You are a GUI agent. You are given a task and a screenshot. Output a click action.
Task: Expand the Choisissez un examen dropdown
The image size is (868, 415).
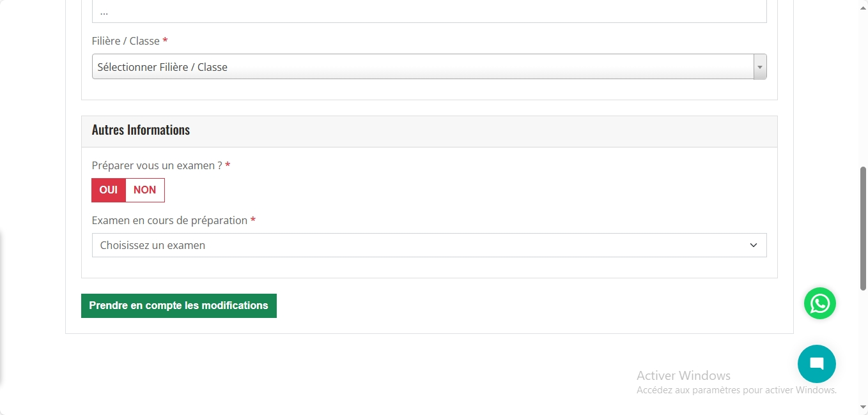tap(422, 245)
